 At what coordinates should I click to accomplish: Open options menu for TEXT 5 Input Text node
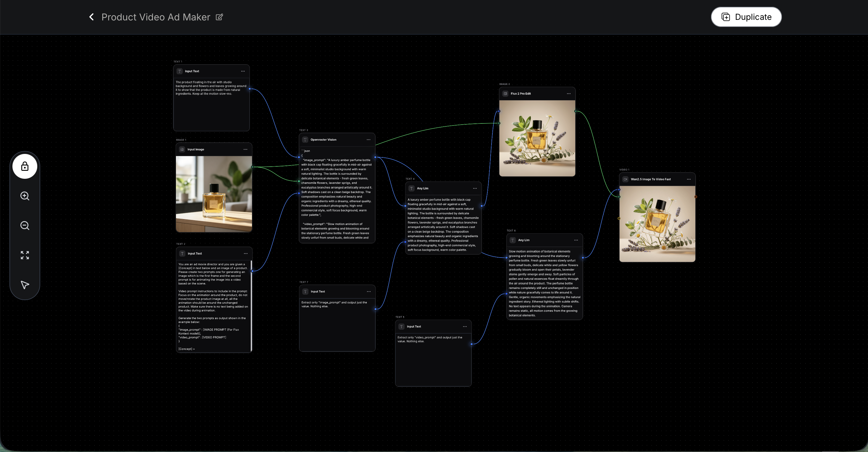pyautogui.click(x=465, y=326)
